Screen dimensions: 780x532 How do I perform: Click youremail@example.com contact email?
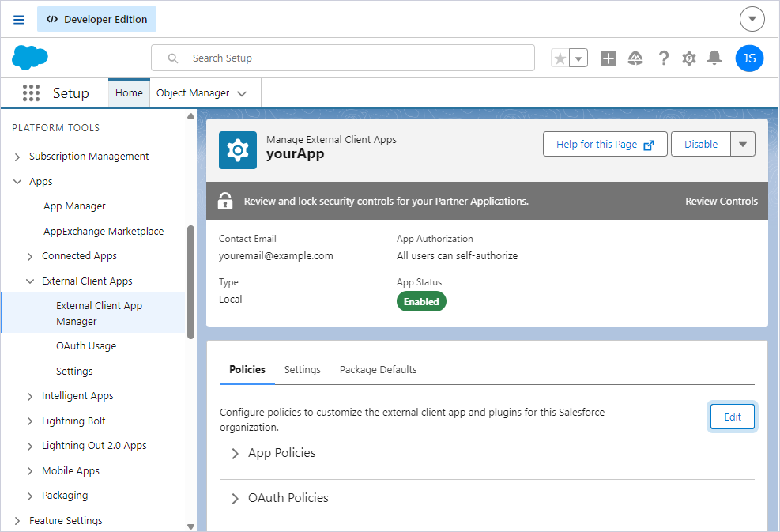point(276,256)
